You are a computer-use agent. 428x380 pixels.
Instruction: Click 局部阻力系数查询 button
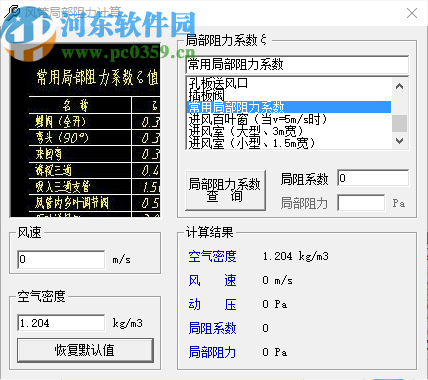click(225, 190)
